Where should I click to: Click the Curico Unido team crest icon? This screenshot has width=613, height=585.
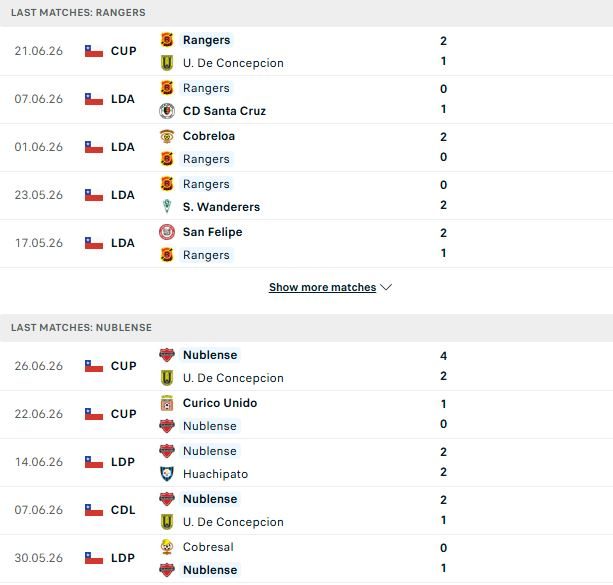coord(167,403)
